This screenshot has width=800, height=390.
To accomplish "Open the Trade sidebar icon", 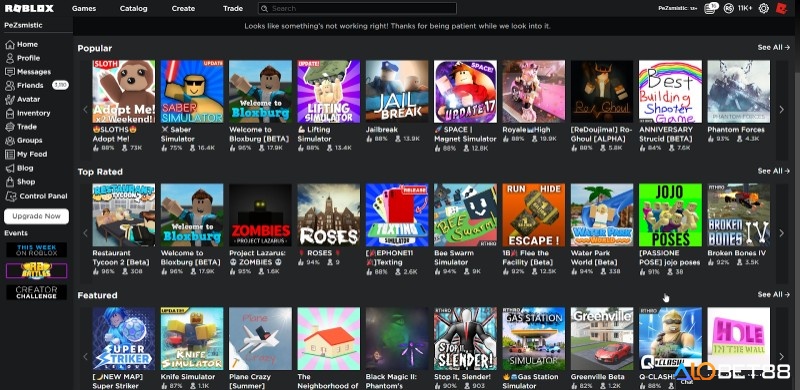I will 10,127.
